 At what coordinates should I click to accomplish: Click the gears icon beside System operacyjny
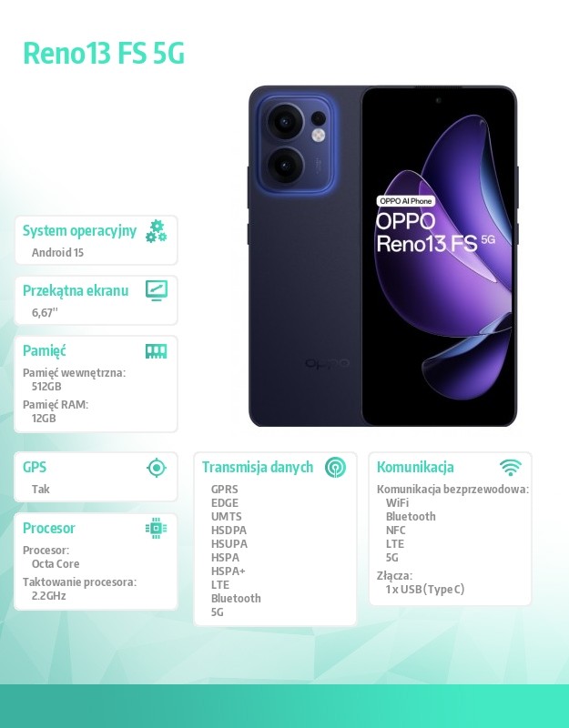pyautogui.click(x=156, y=231)
